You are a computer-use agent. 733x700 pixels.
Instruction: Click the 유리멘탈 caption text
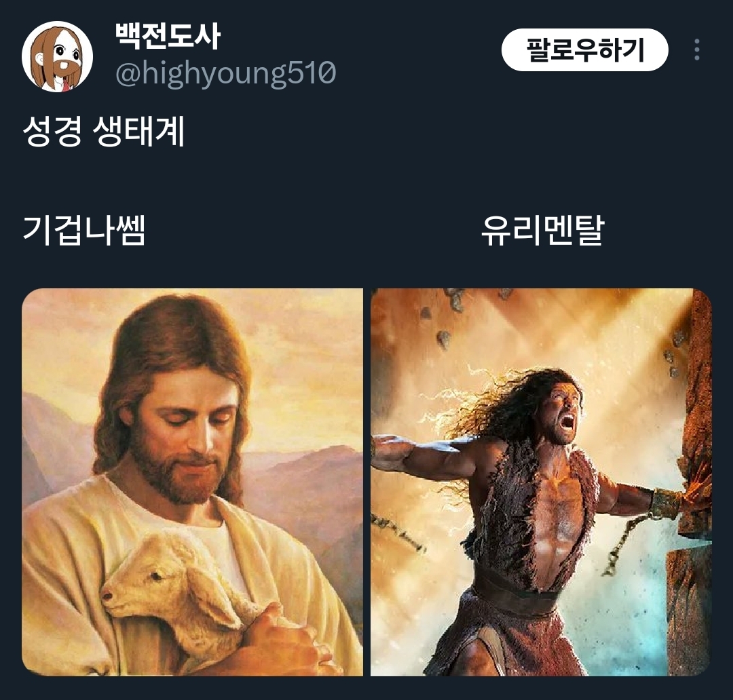(x=543, y=230)
